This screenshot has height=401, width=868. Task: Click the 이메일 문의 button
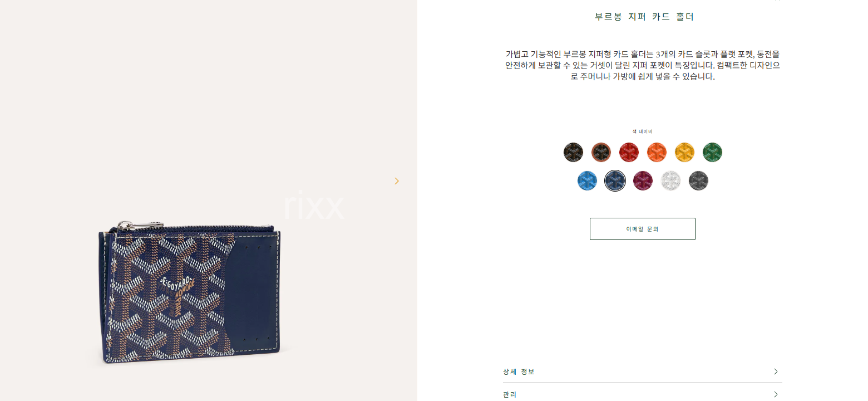click(x=642, y=229)
